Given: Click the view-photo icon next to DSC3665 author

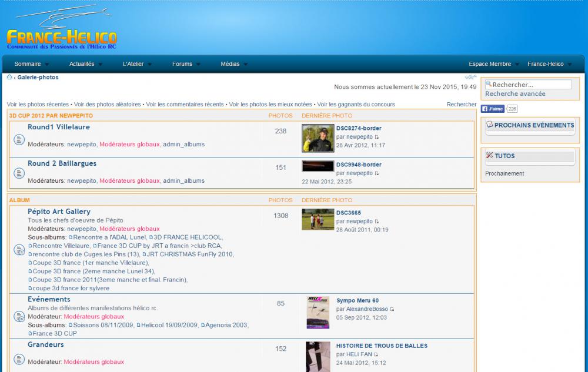Looking at the screenshot, I should tap(377, 222).
